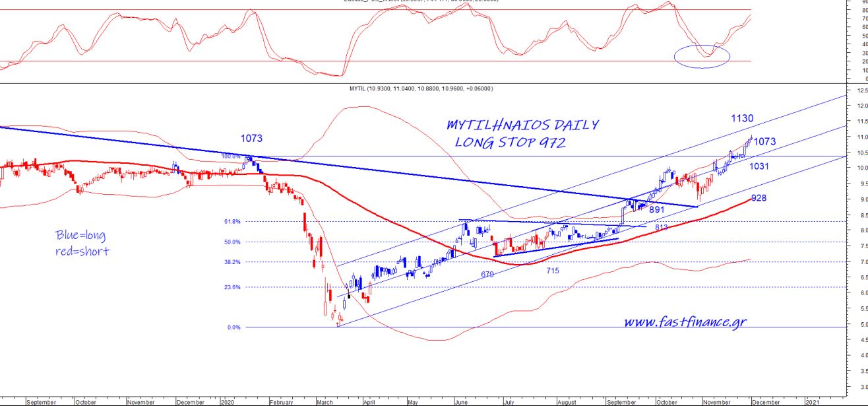Click the blue ellipse on the oscillator
Screen dimensions: 868x406
[702, 56]
